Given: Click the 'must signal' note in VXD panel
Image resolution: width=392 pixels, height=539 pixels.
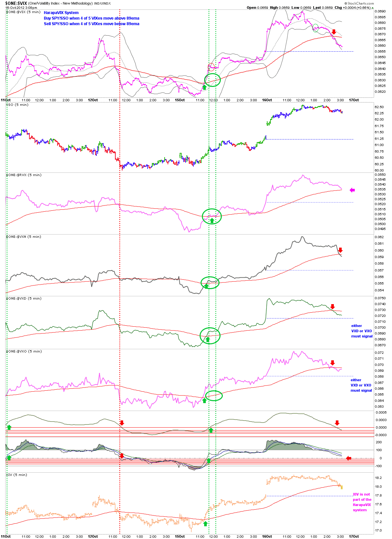Looking at the screenshot, I should tap(362, 336).
